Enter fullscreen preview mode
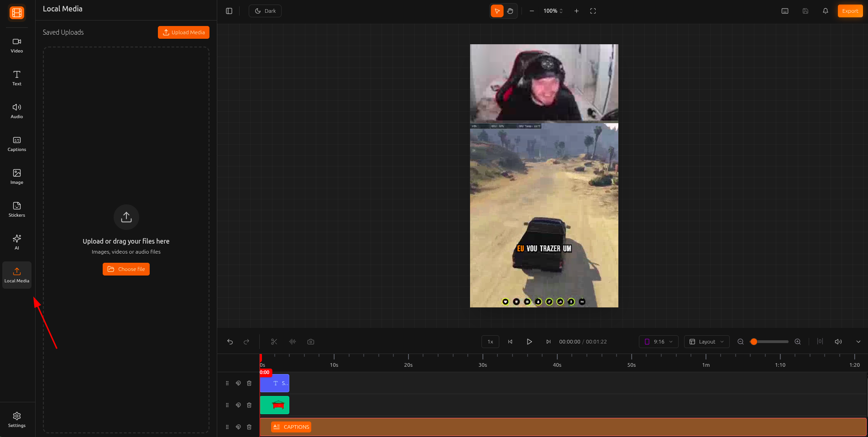The height and width of the screenshot is (437, 868). click(x=593, y=11)
